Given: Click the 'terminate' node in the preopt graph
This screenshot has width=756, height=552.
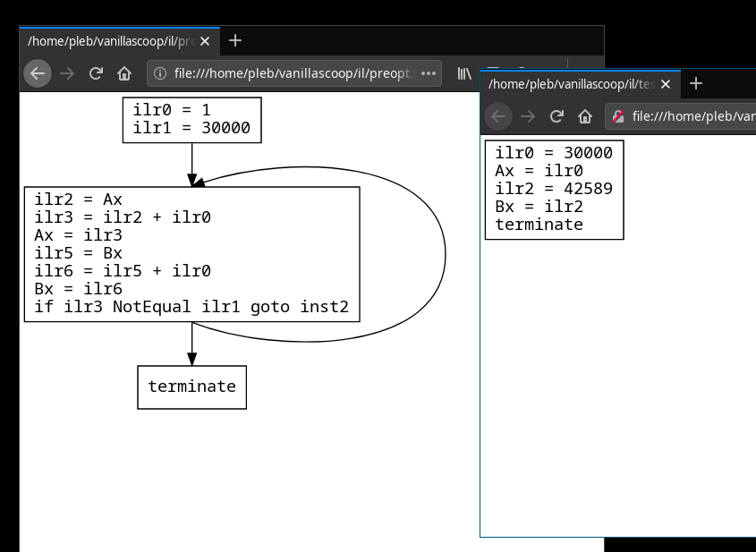Looking at the screenshot, I should click(x=191, y=386).
